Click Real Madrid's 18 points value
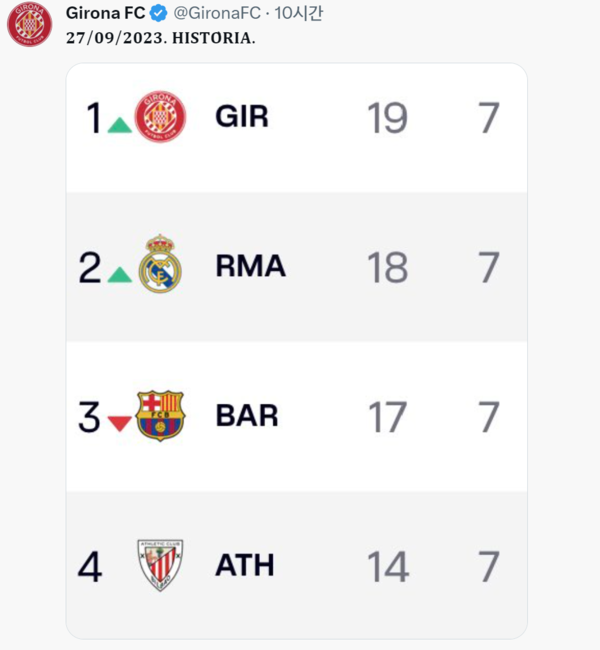Viewport: 600px width, 650px height. pyautogui.click(x=388, y=267)
